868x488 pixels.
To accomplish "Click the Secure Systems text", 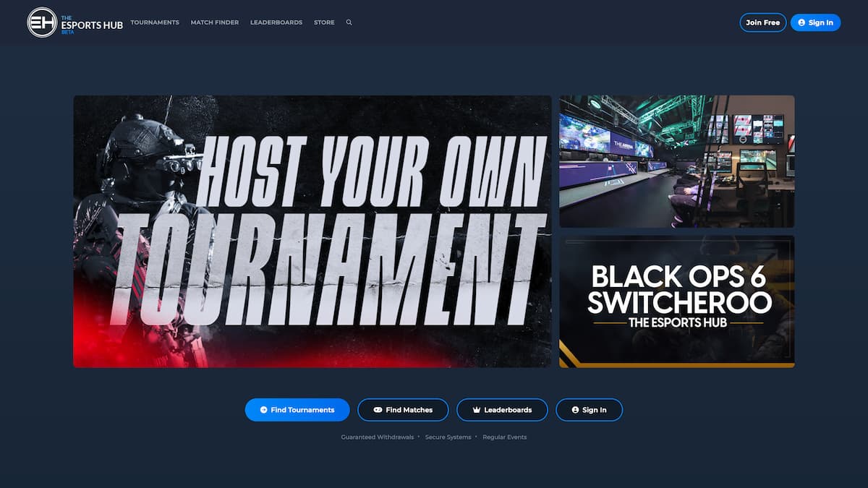I will pos(448,437).
